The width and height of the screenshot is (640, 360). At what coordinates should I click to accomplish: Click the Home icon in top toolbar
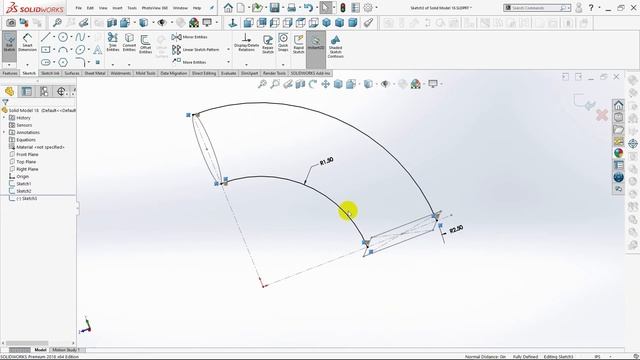click(228, 8)
